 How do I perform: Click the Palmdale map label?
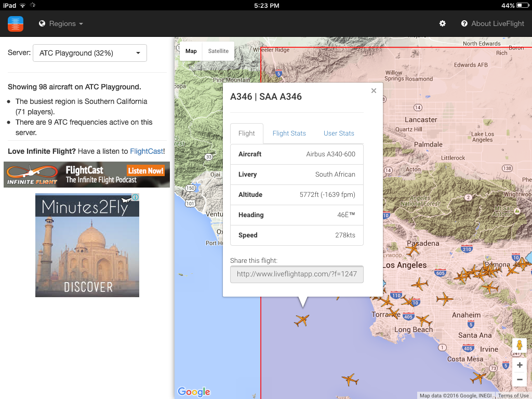click(428, 144)
